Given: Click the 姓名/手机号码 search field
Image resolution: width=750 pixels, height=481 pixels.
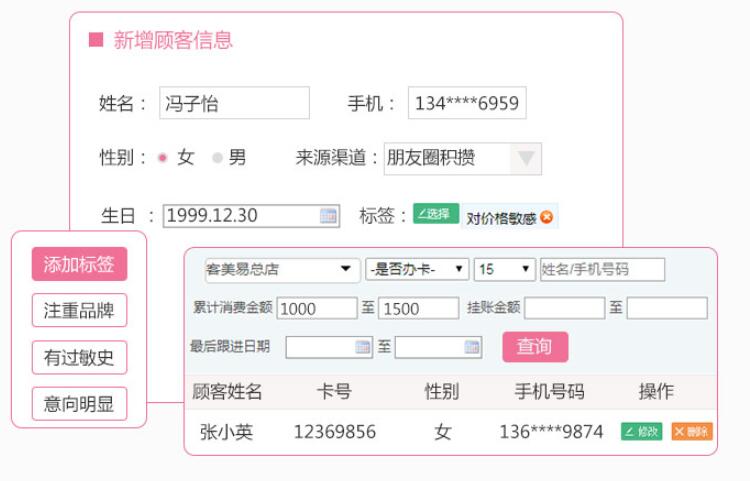Looking at the screenshot, I should [x=602, y=269].
